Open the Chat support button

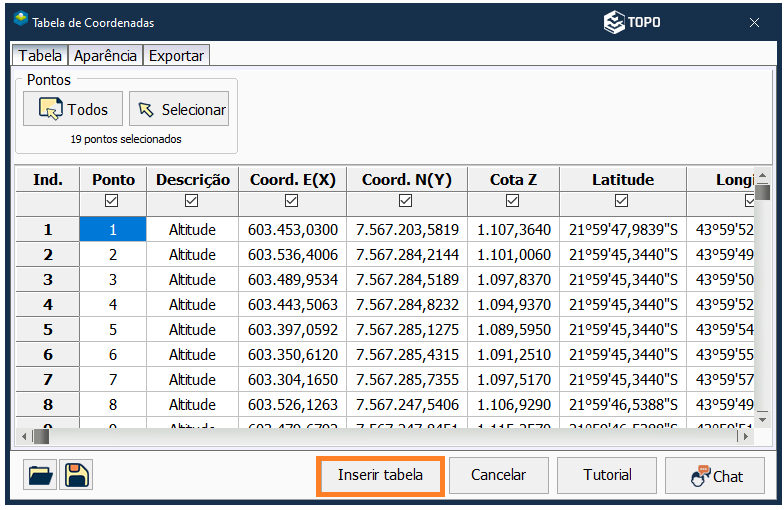(x=715, y=476)
